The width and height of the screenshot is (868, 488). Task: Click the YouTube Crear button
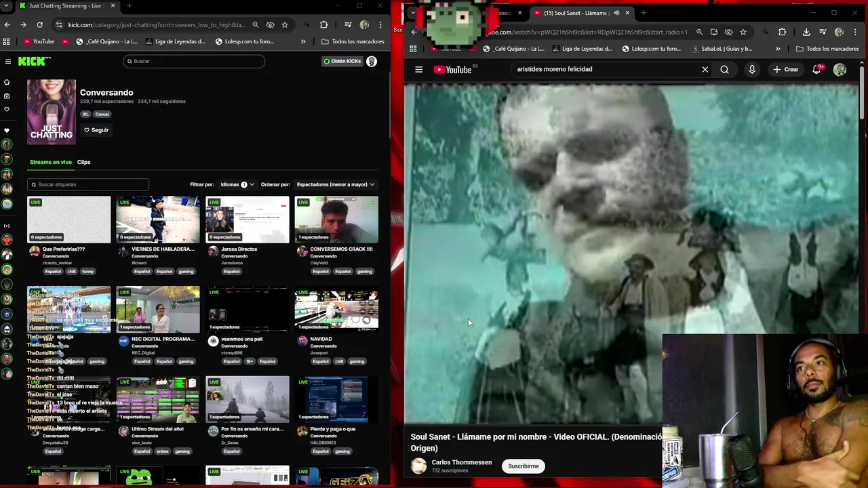pos(786,69)
